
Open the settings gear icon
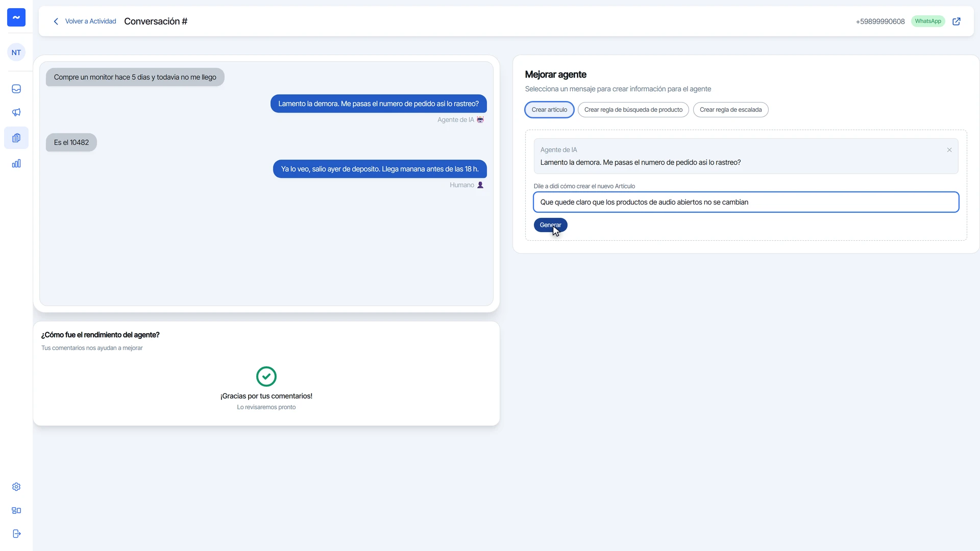(16, 487)
